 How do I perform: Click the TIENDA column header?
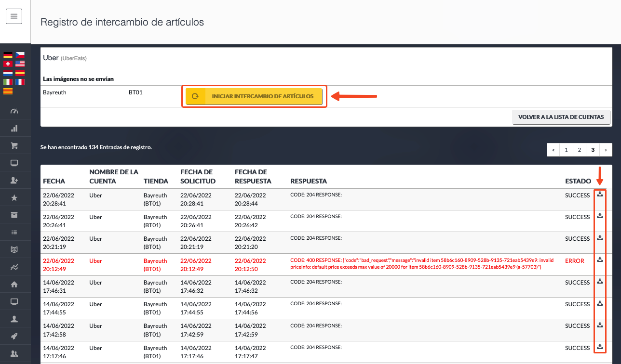[x=156, y=181]
